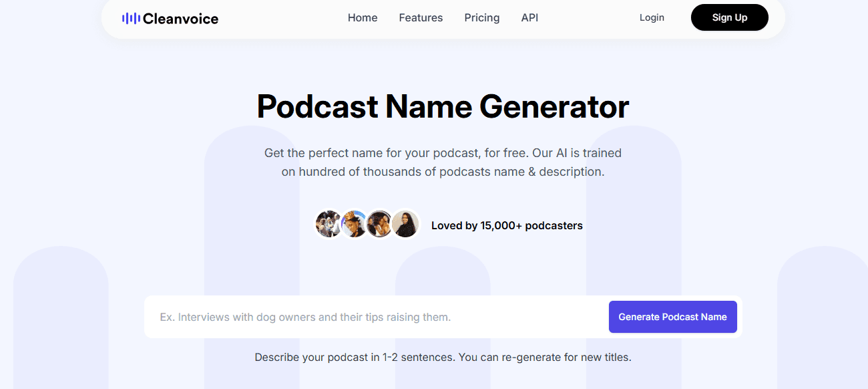Click the third avatar in the row

[379, 225]
